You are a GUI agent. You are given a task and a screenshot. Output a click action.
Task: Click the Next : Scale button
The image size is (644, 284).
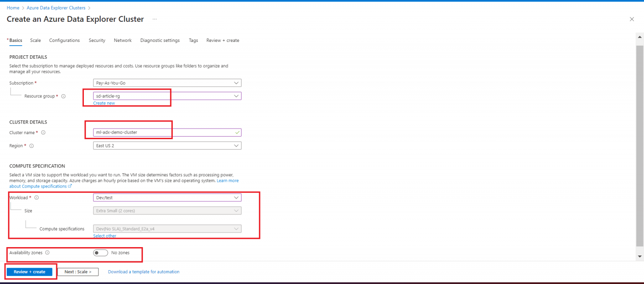(x=78, y=272)
